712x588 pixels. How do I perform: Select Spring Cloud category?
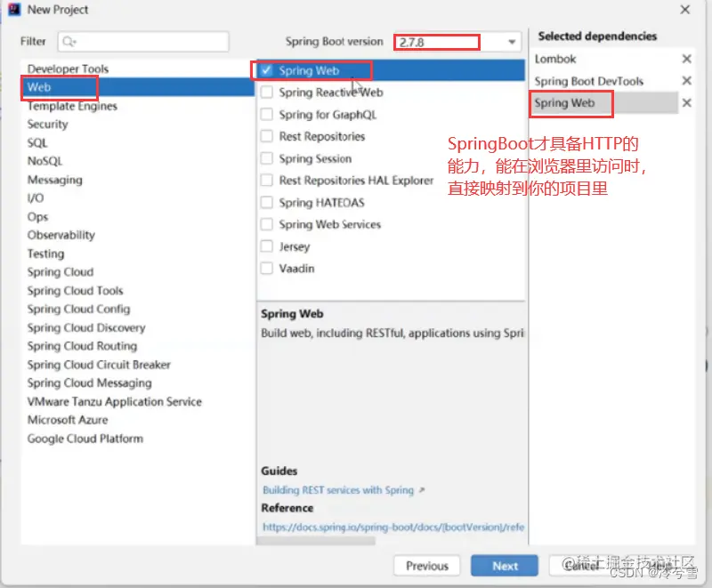pos(61,272)
